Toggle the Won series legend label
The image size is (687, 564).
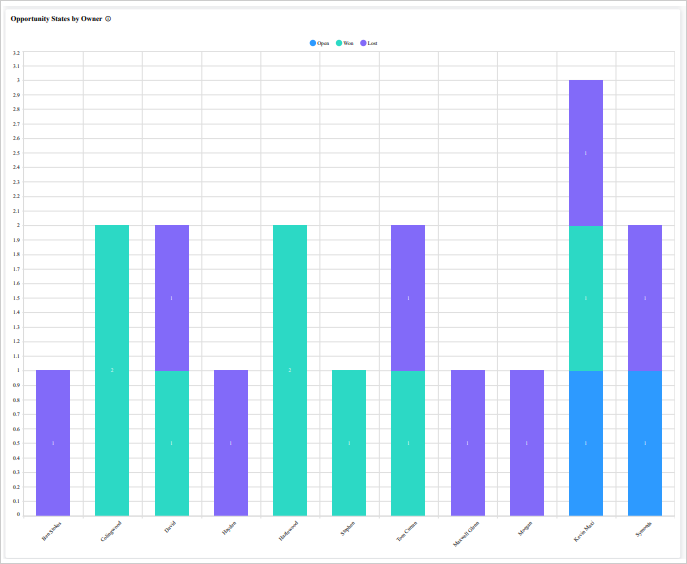pyautogui.click(x=348, y=43)
